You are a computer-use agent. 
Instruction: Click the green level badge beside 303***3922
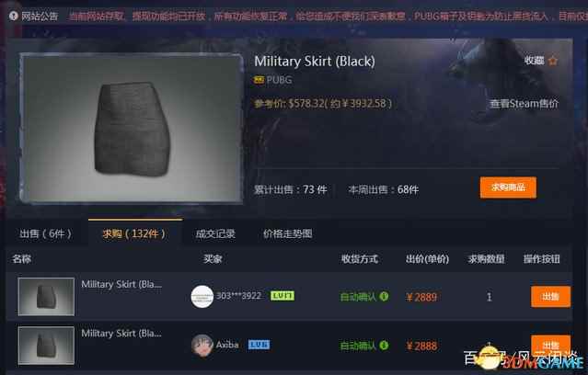[x=282, y=296]
